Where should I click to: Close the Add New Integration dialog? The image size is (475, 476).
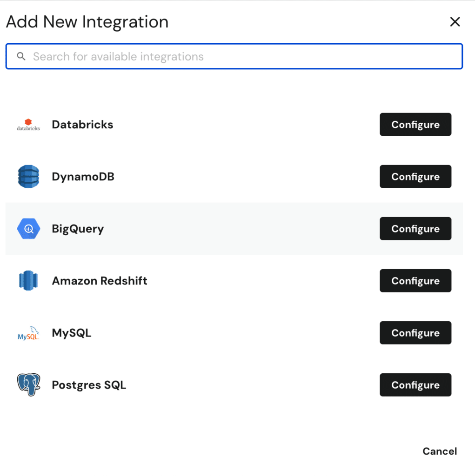(455, 21)
